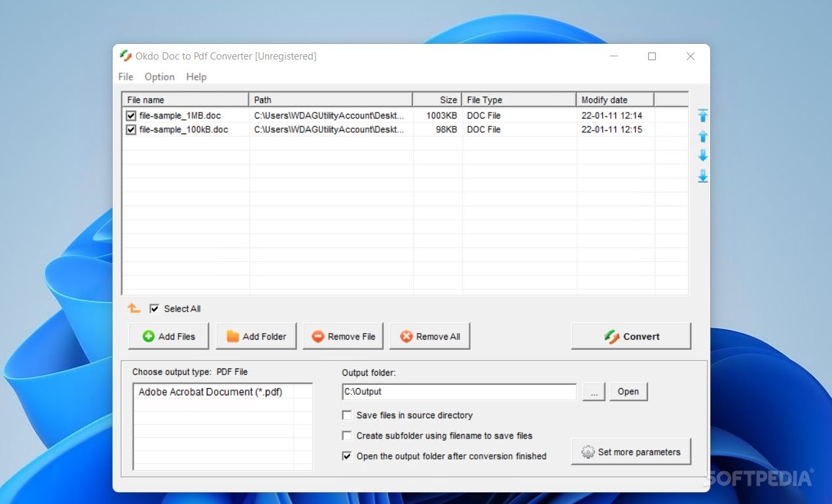Toggle the Select All checkbox

(x=154, y=308)
